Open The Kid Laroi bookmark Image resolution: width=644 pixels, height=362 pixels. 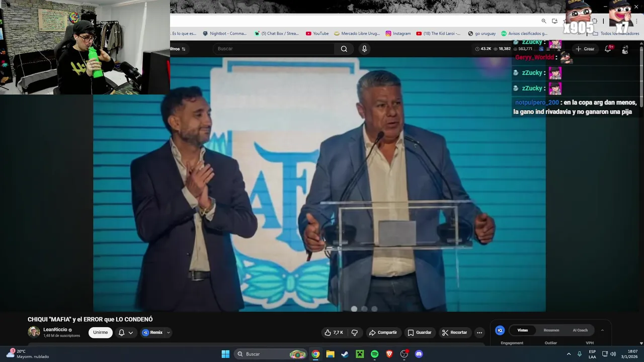[438, 34]
